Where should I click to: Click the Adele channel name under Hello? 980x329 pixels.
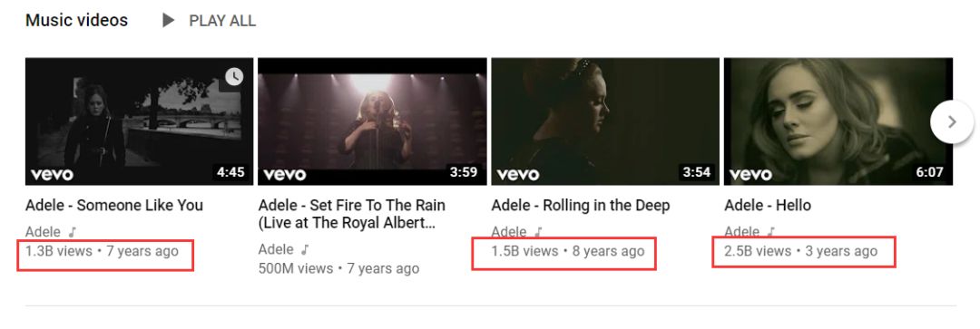click(742, 232)
